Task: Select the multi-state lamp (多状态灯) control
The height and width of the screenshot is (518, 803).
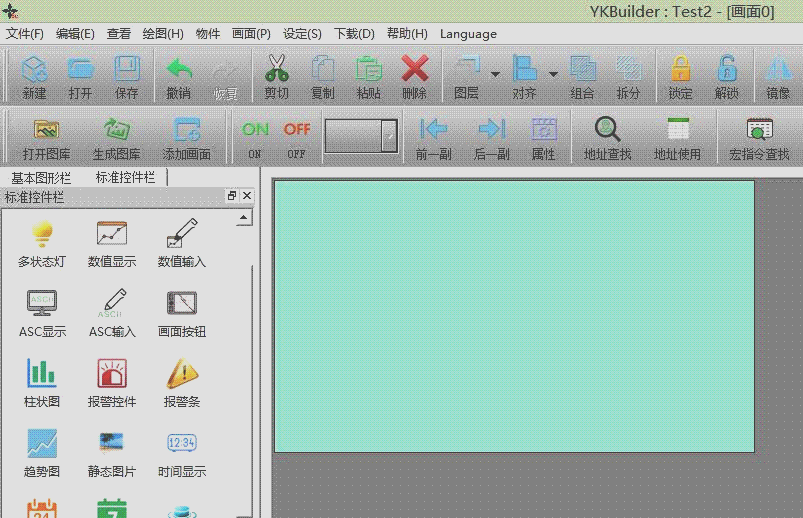Action: (x=42, y=243)
